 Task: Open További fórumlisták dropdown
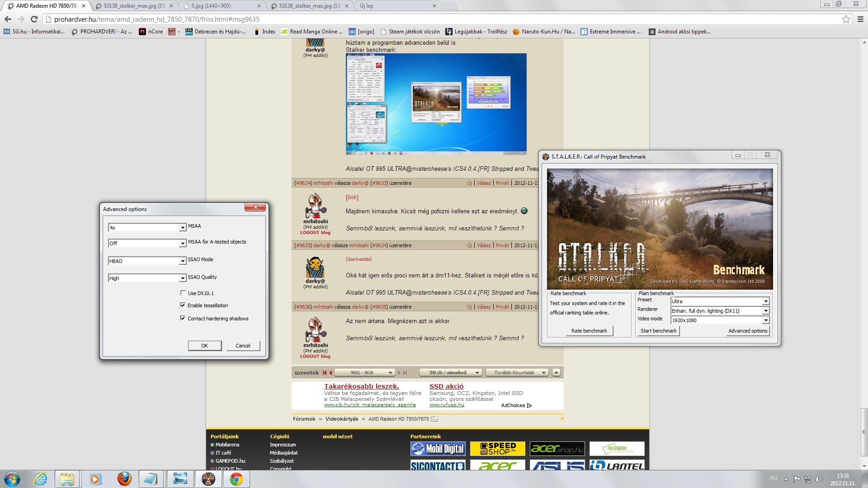click(518, 373)
